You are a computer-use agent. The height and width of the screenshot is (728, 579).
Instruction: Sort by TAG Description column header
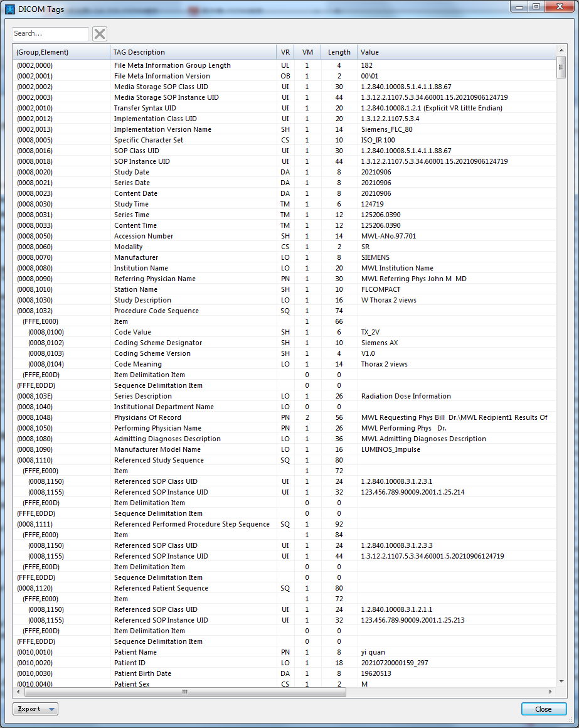tap(193, 52)
